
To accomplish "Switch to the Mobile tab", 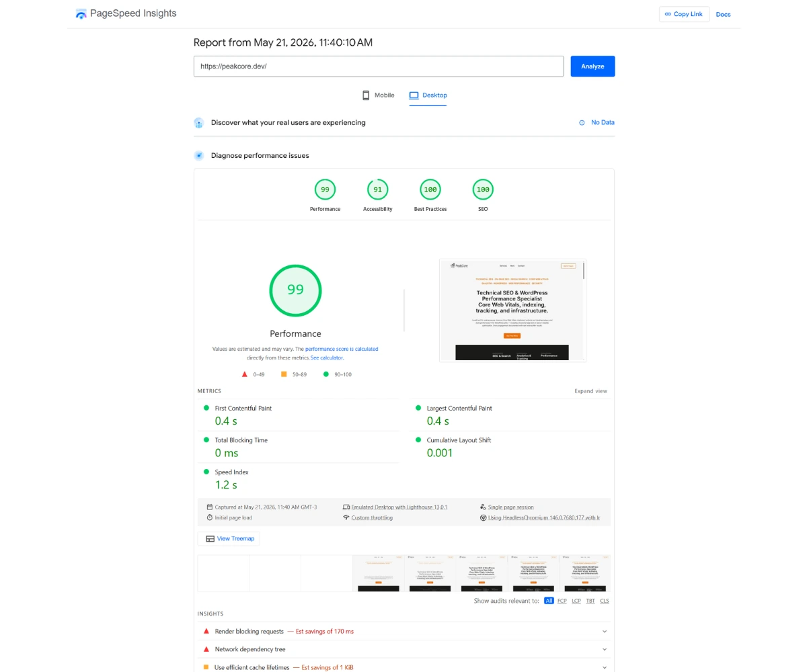I will point(379,95).
